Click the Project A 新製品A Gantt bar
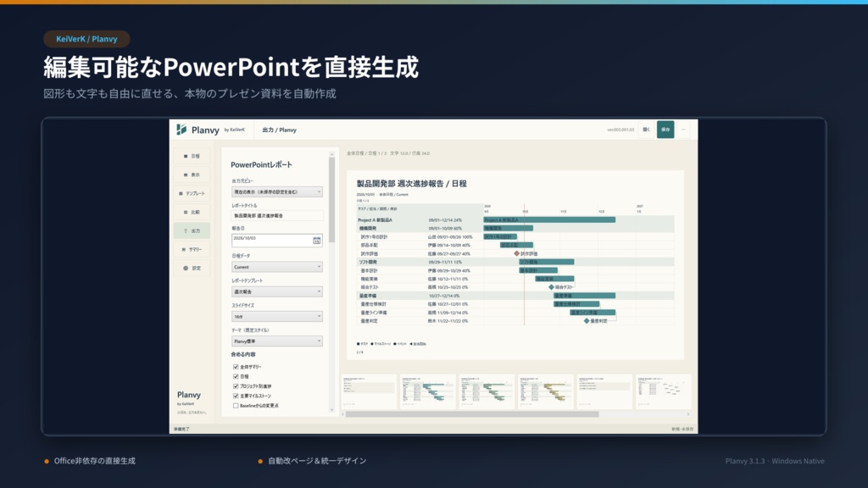Screen dimensions: 868x488 pyautogui.click(x=549, y=219)
